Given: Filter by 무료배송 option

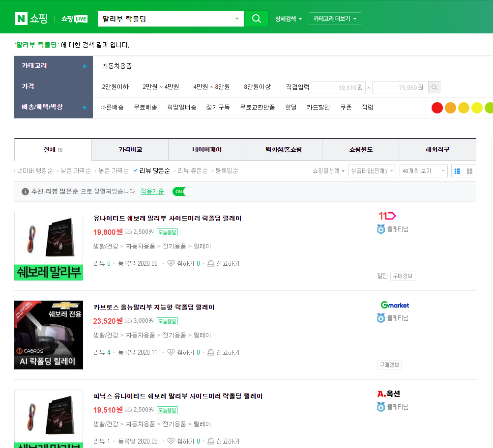Looking at the screenshot, I should coord(145,107).
